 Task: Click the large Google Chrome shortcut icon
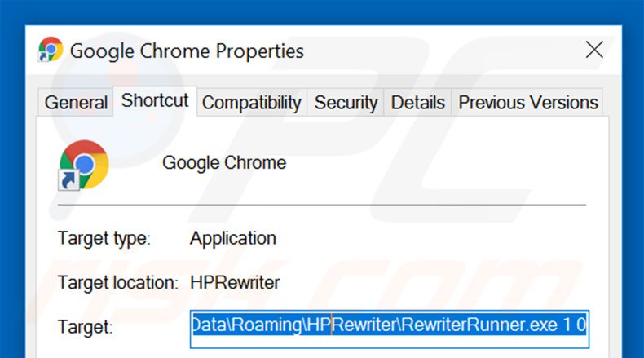coord(83,165)
